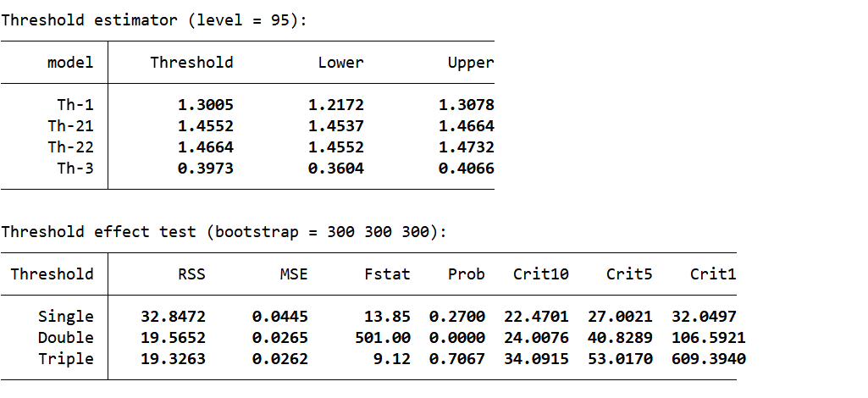Click the 'model' column header
This screenshot has height=398, width=868.
coord(70,63)
